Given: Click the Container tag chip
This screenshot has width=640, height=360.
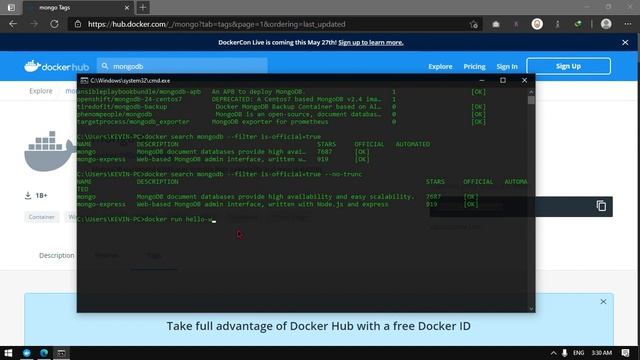Looking at the screenshot, I should 42,217.
